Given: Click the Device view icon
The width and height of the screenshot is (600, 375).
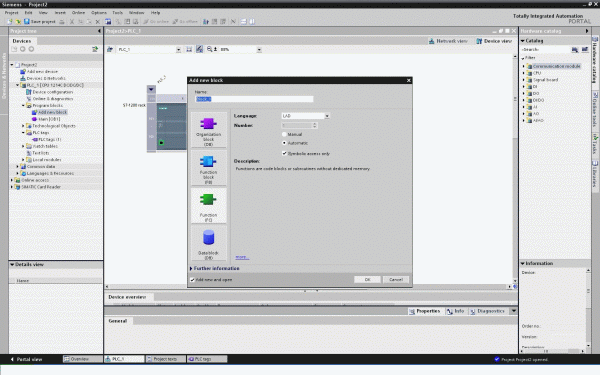Looking at the screenshot, I should (479, 41).
